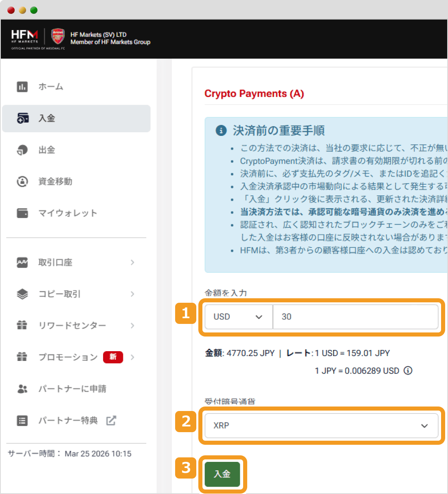This screenshot has width=448, height=494.
Task: Click the info icon next to 0.006289 USD rate
Action: 408,370
